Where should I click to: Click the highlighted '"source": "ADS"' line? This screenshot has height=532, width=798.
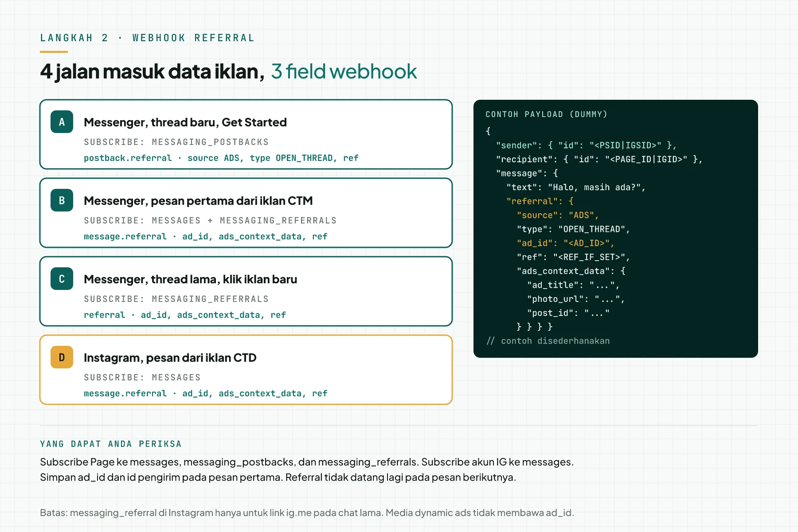558,215
